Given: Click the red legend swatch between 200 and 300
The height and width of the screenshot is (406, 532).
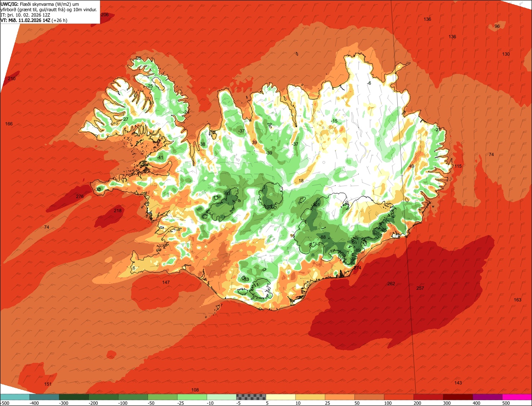Looking at the screenshot, I should click(428, 397).
